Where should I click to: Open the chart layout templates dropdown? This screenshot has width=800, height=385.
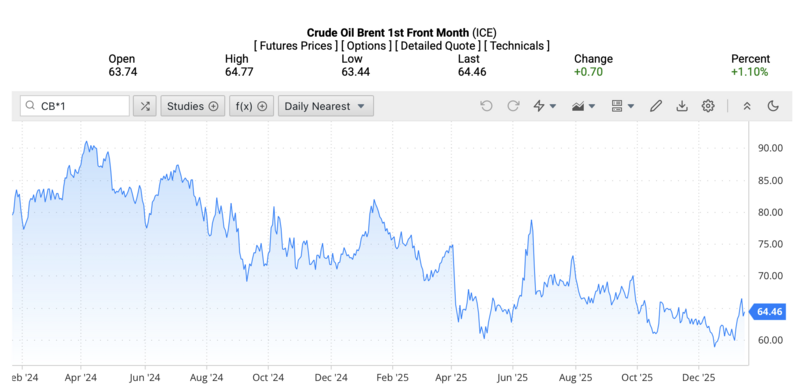coord(622,106)
